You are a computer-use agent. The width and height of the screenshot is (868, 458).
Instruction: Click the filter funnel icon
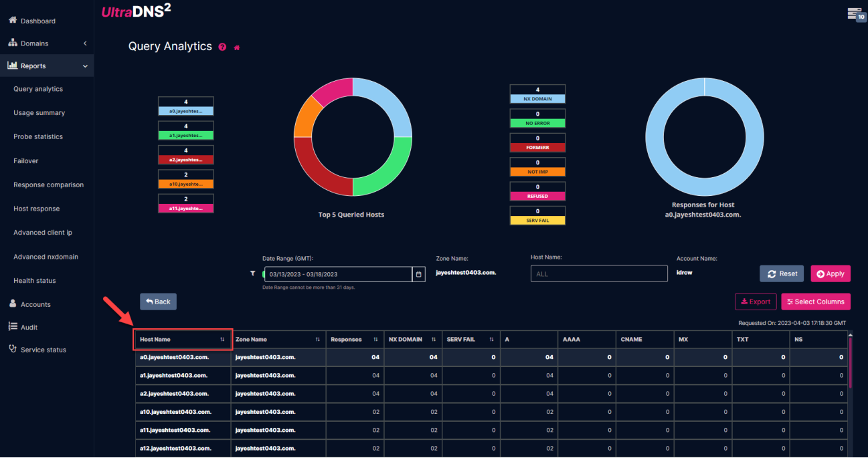coord(252,273)
